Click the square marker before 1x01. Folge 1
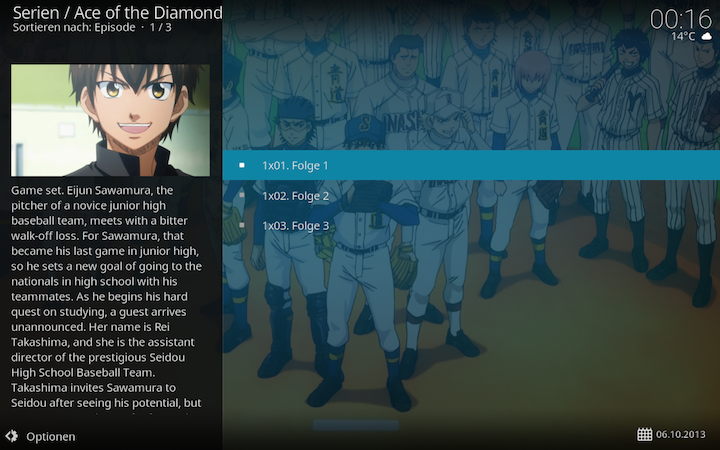The width and height of the screenshot is (720, 450). click(x=242, y=165)
